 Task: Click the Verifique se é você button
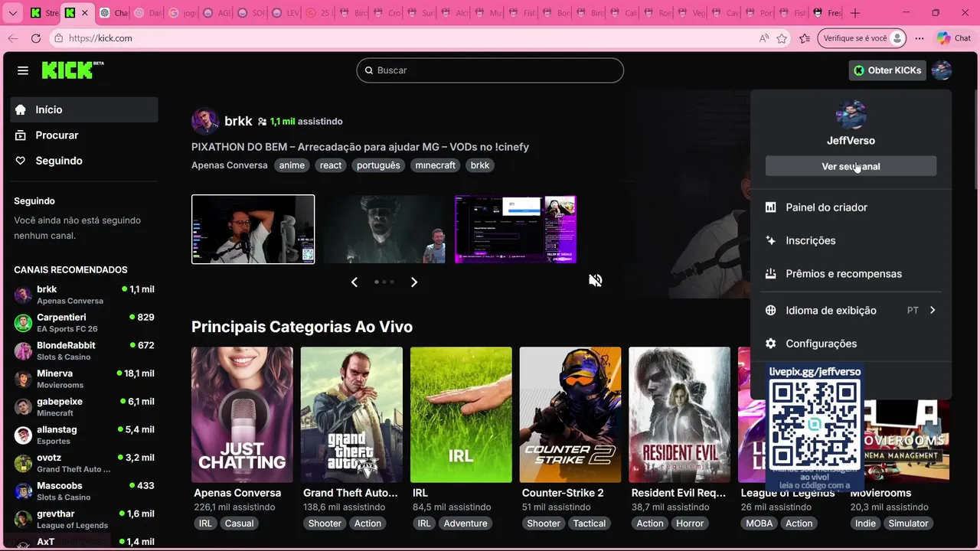coord(862,38)
